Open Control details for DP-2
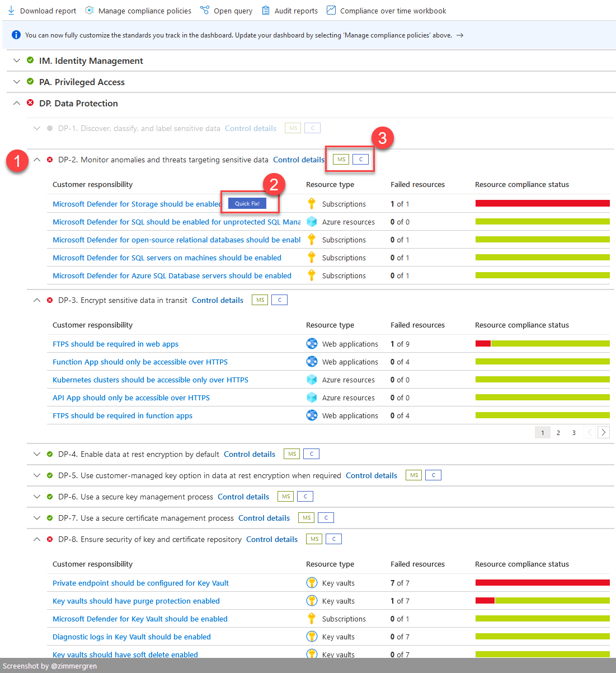Screen dimensions: 616x673 [299, 160]
